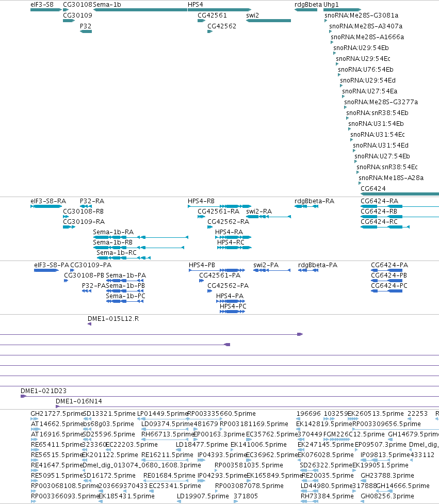Select the HPS4-RC transcript label

tap(231, 242)
